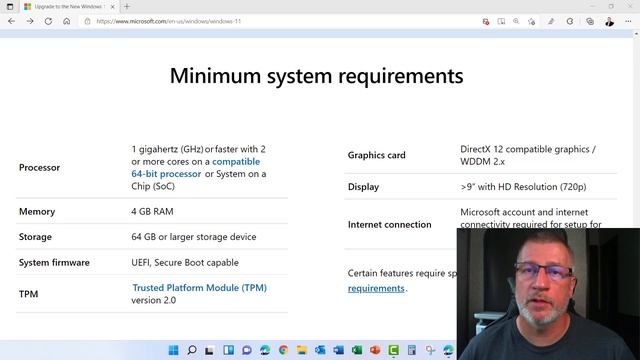Click the Graphics card row label

click(377, 155)
